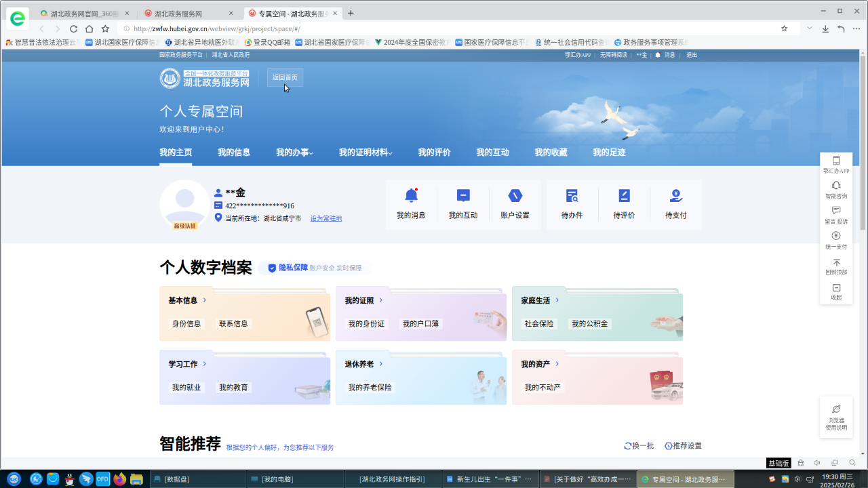The image size is (868, 488).
Task: Open 账户设置 hexagon icon
Action: (x=515, y=196)
